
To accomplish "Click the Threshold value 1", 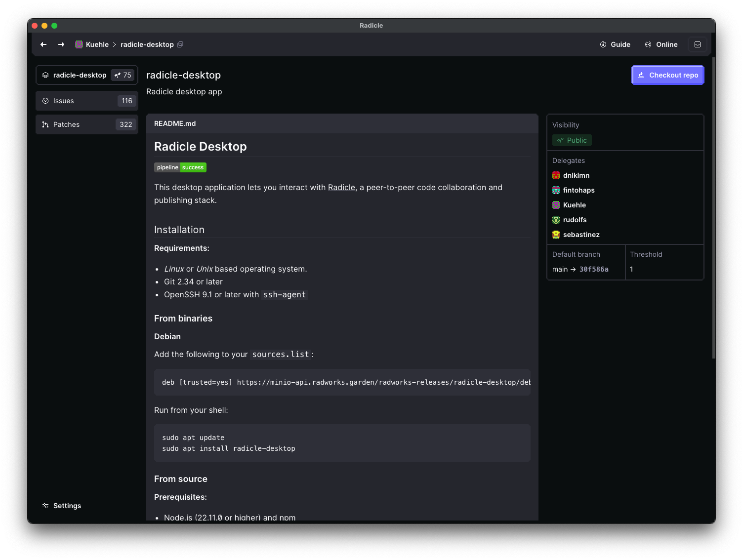I will [x=631, y=269].
